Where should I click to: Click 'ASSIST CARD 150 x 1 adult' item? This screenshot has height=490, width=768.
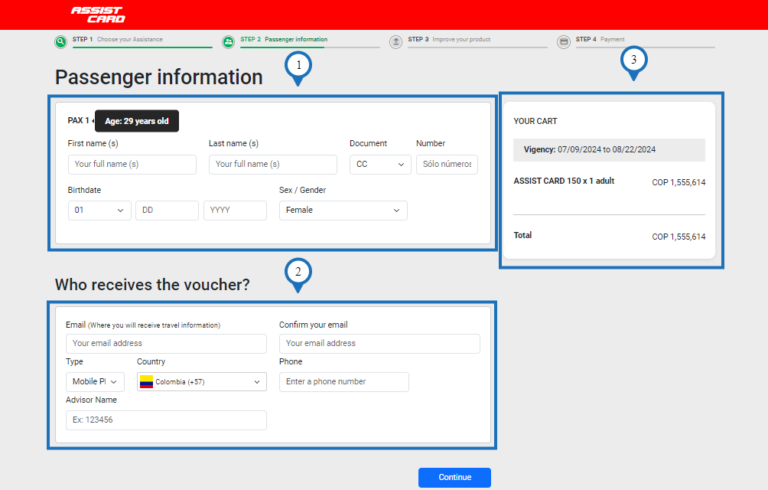tap(564, 181)
